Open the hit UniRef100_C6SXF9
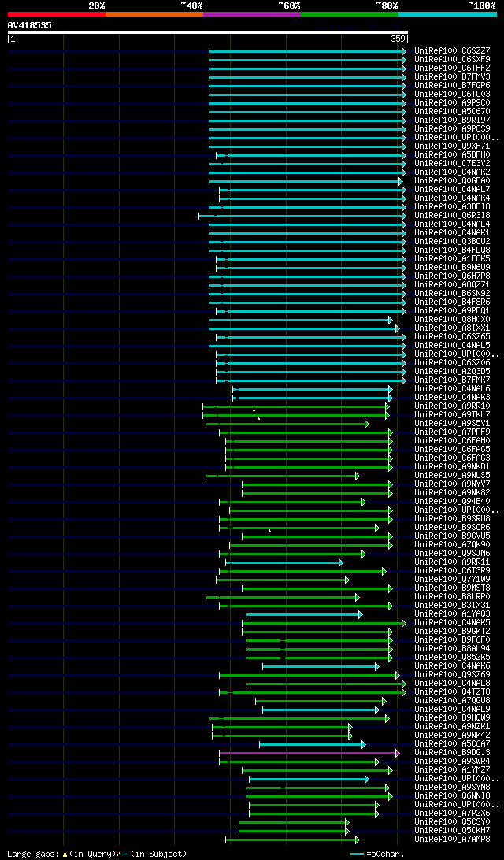The height and width of the screenshot is (860, 504). pos(453,60)
